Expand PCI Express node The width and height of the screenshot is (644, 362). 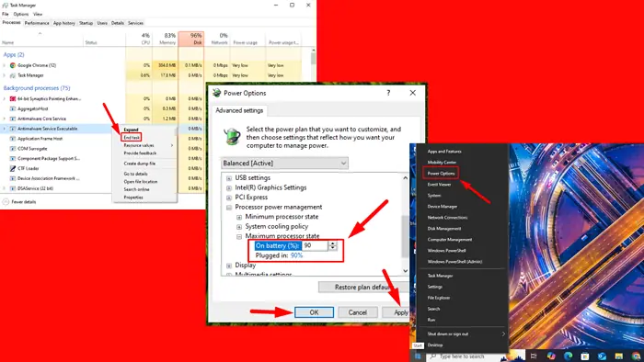click(x=229, y=198)
